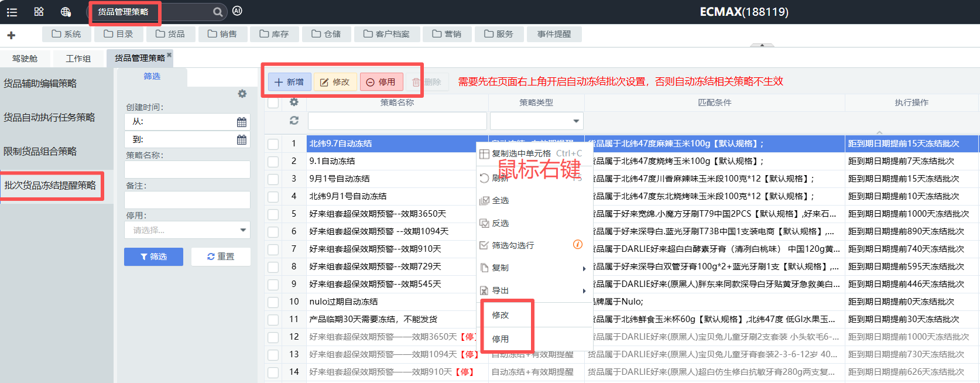
Task: Click the table refresh icon in filter row
Action: [x=294, y=120]
